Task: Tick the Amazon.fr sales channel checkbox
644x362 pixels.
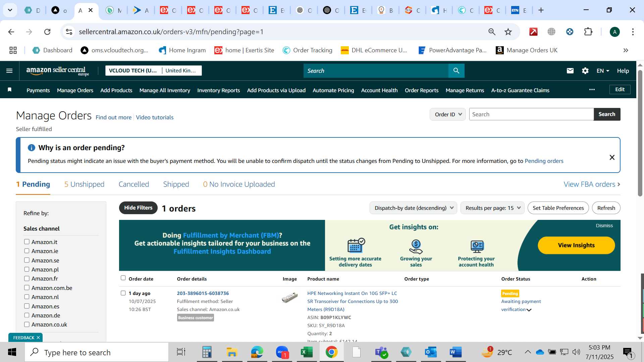Action: (27, 278)
